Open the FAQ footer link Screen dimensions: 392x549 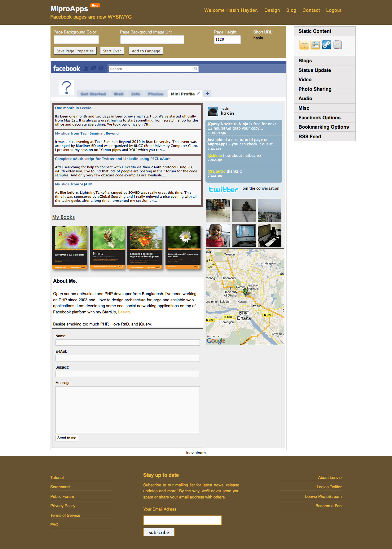(55, 525)
